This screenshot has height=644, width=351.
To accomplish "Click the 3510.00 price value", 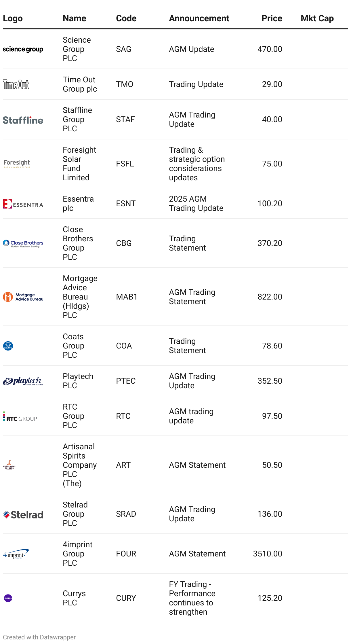I will point(268,554).
